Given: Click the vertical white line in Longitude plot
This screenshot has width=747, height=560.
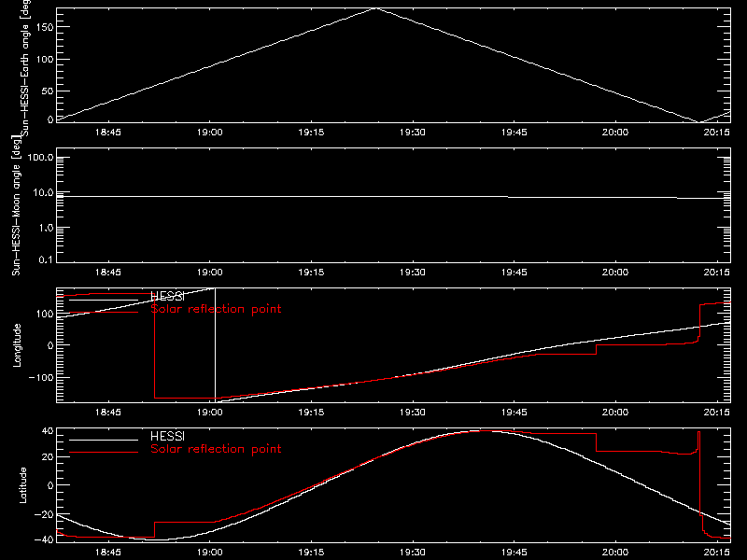Looking at the screenshot, I should pos(216,345).
